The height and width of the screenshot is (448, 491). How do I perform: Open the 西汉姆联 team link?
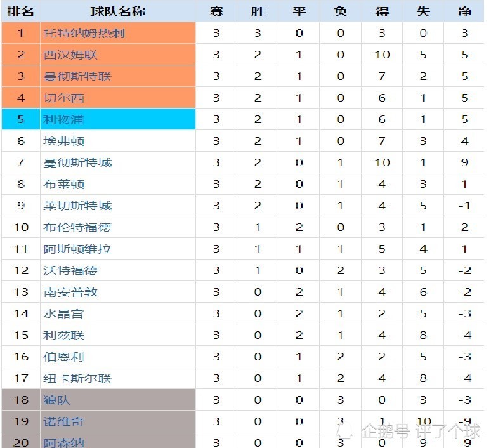[x=70, y=55]
